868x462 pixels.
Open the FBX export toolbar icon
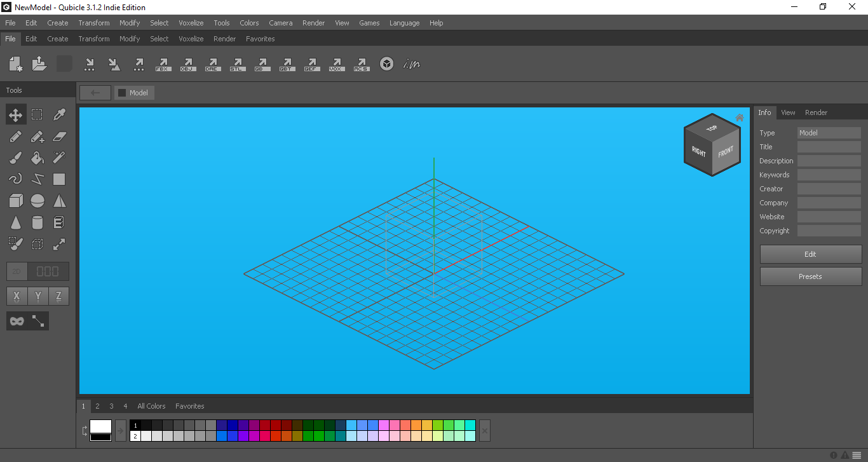[163, 64]
